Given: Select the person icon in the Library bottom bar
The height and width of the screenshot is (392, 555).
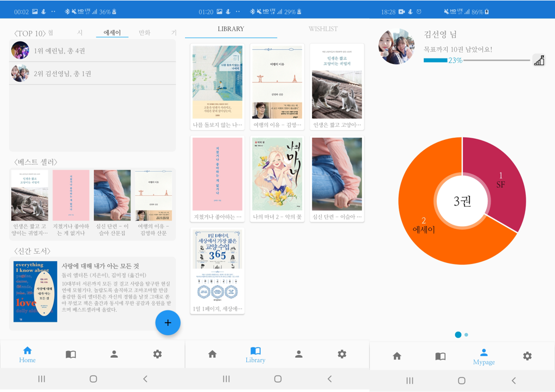Looking at the screenshot, I should click(298, 354).
